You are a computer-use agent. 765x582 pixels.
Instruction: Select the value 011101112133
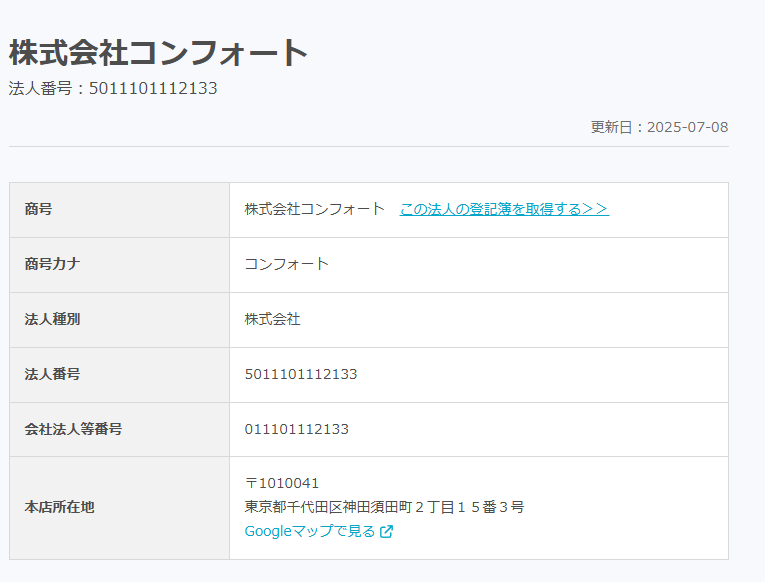tap(297, 429)
